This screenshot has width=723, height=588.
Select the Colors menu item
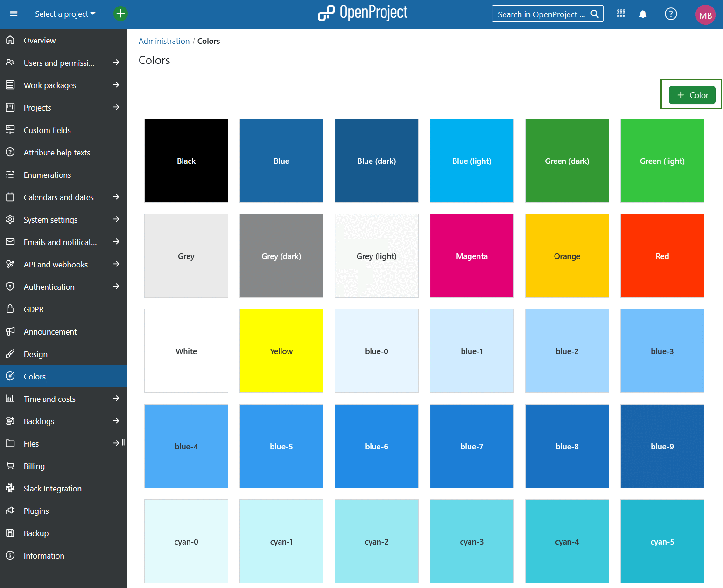point(35,376)
